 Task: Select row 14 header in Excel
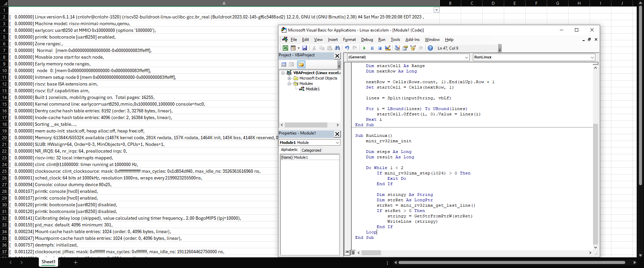tap(4, 97)
